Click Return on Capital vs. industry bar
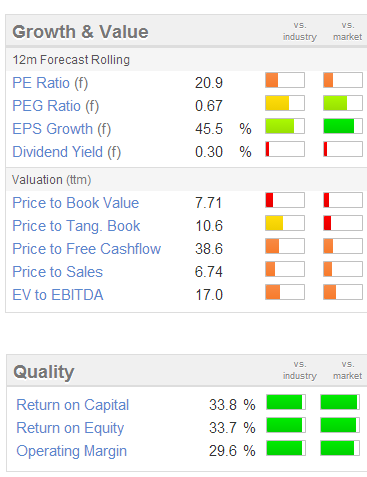 286,402
